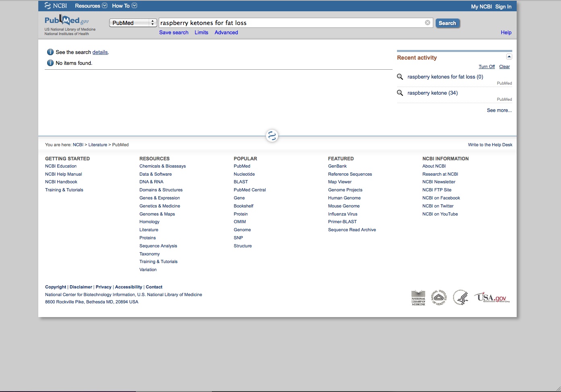The image size is (561, 392).
Task: Click the PubMed.gov logo
Action: 67,21
